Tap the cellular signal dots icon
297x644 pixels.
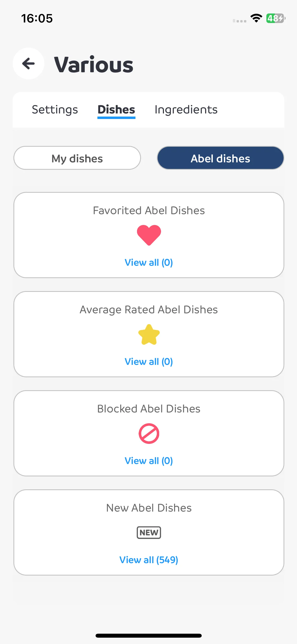pos(239,21)
